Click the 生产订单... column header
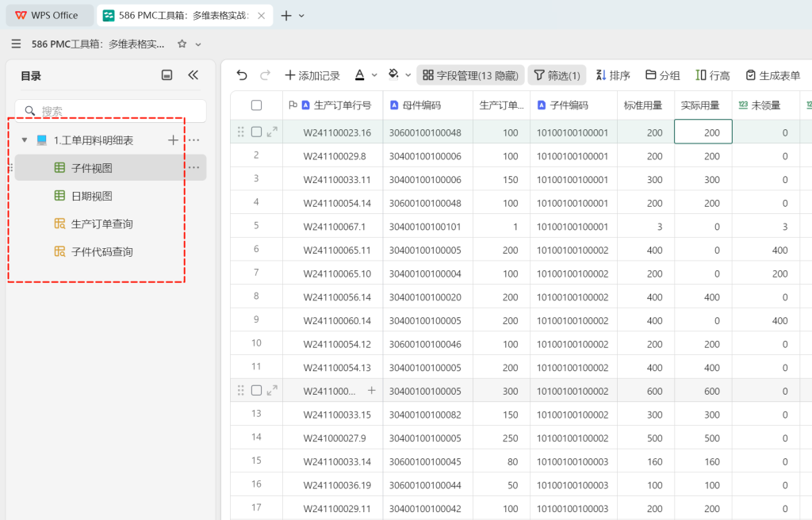 coord(501,105)
